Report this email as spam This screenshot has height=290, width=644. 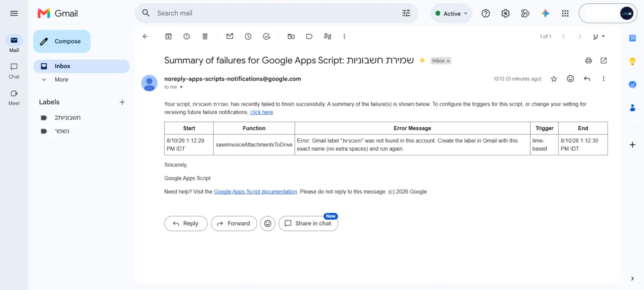click(187, 37)
